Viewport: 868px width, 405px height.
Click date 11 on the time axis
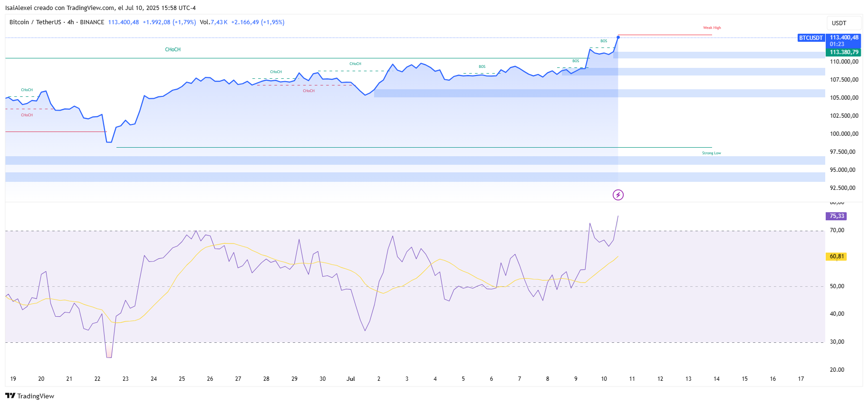click(632, 379)
